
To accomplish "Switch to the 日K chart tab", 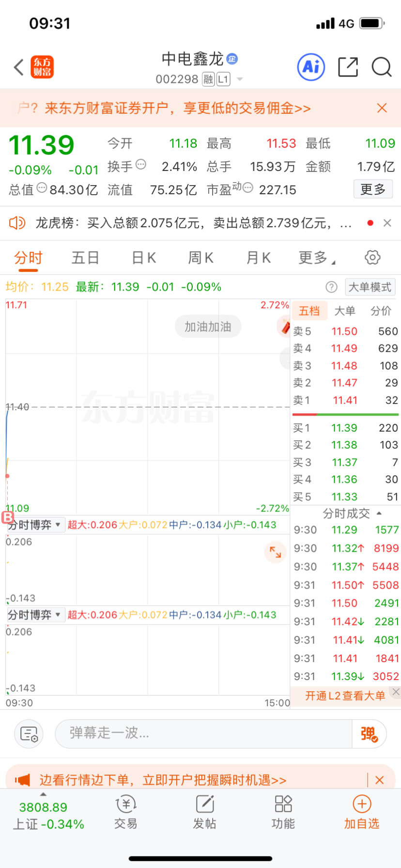I will coord(144,258).
